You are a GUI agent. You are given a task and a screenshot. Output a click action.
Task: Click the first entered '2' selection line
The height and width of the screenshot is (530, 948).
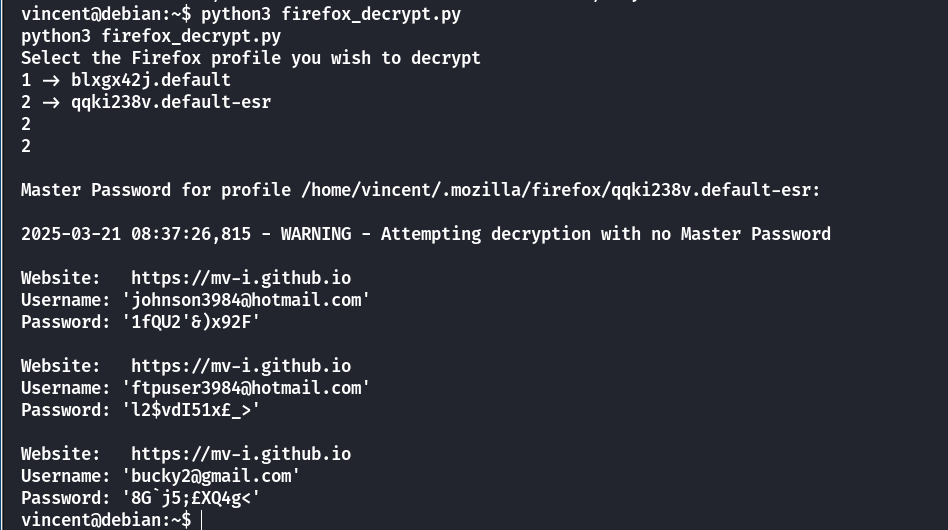[x=26, y=124]
